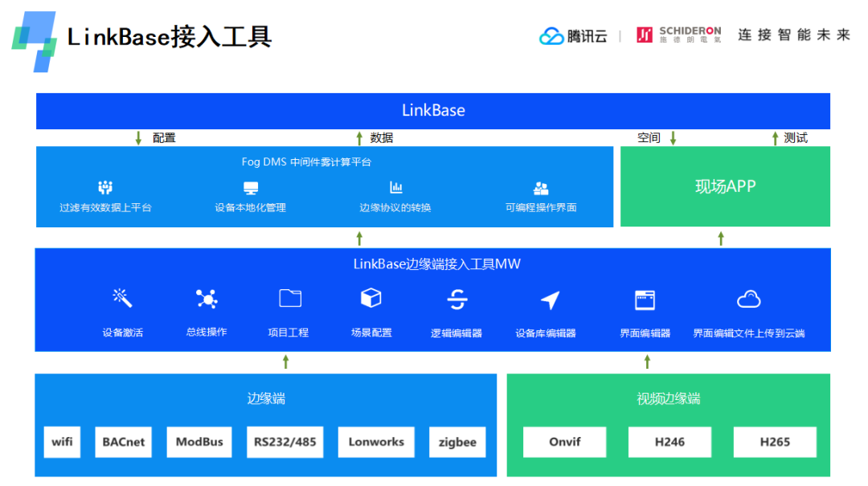The image size is (868, 486).
Task: Click the 可编程操作界面 label
Action: (541, 207)
